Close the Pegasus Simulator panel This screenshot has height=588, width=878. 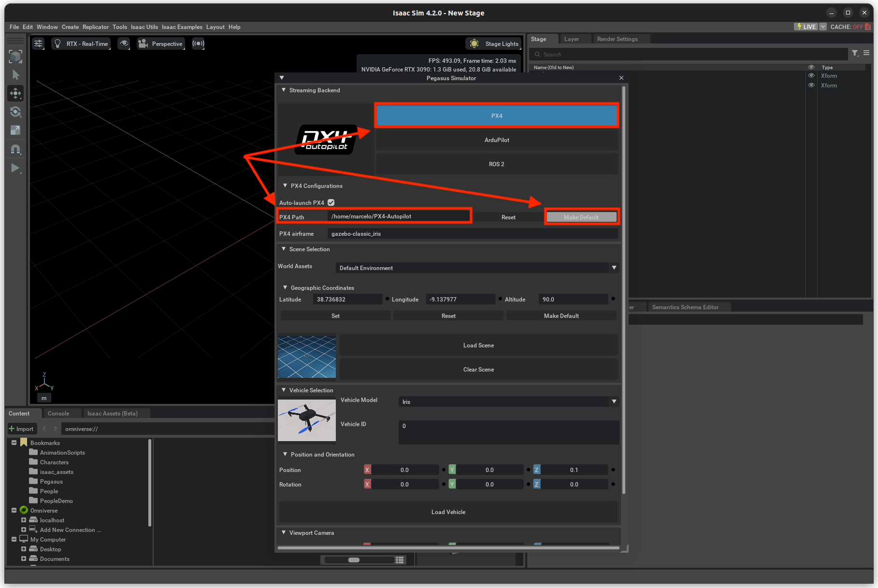pos(621,78)
